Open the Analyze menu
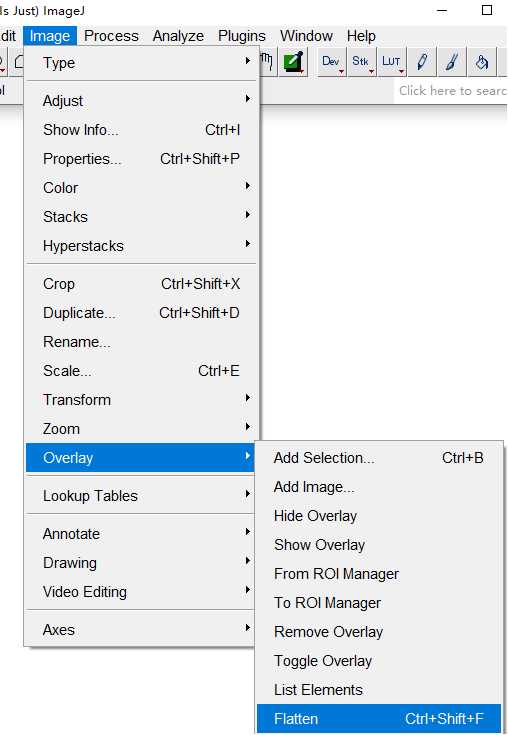Image resolution: width=508 pixels, height=735 pixels. 178,36
